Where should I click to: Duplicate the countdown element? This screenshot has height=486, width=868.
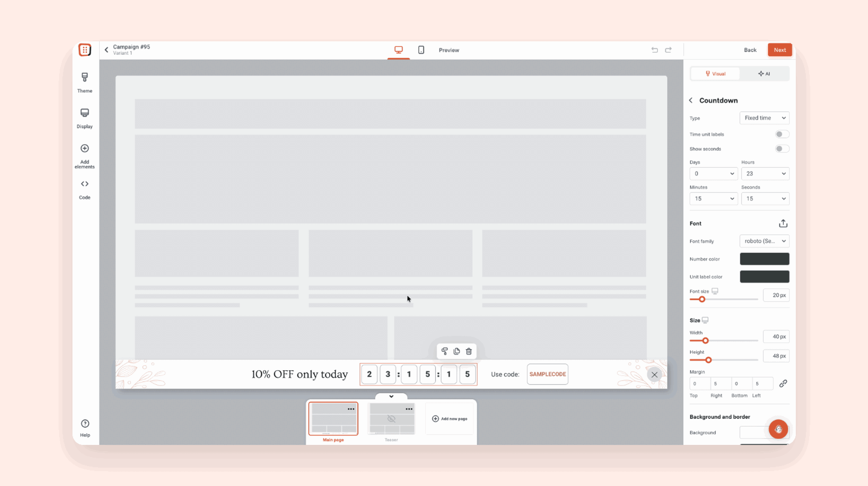click(457, 351)
